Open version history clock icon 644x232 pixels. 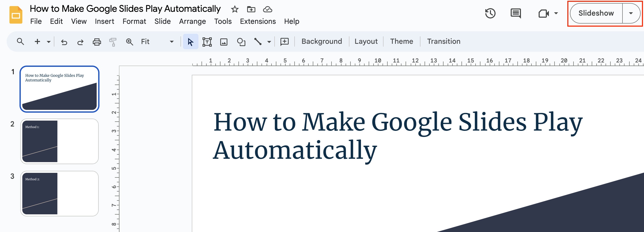[x=490, y=13]
